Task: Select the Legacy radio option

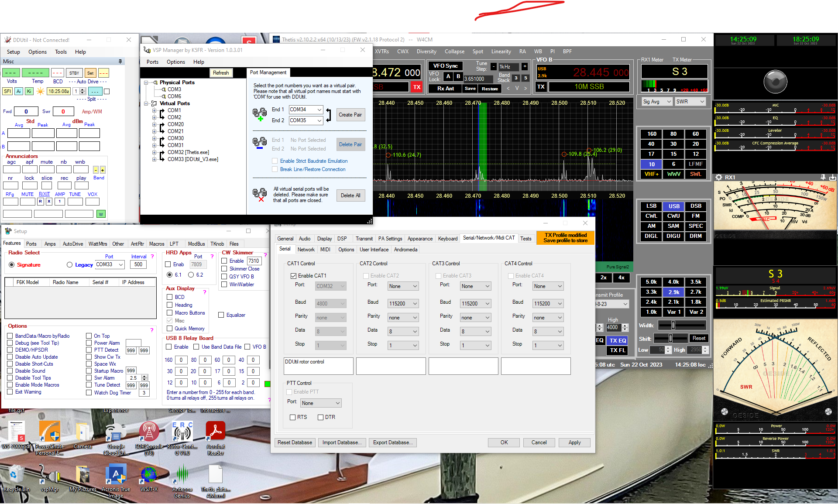Action: [69, 265]
